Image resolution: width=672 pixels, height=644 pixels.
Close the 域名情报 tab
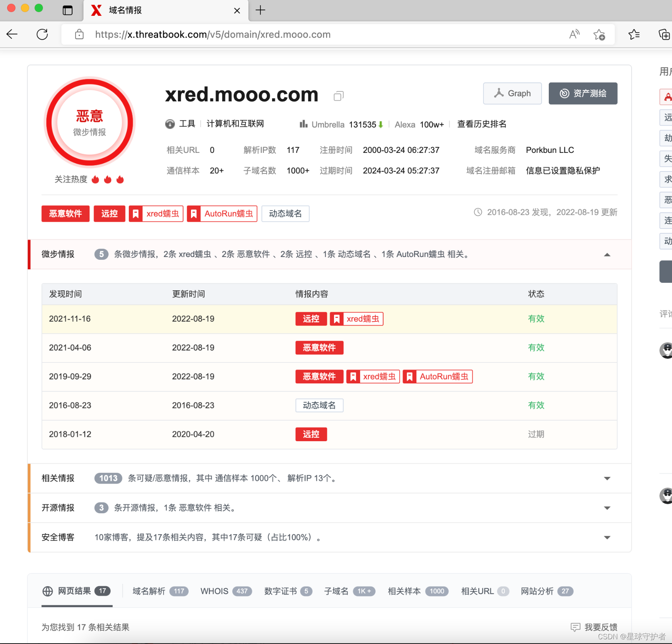237,11
